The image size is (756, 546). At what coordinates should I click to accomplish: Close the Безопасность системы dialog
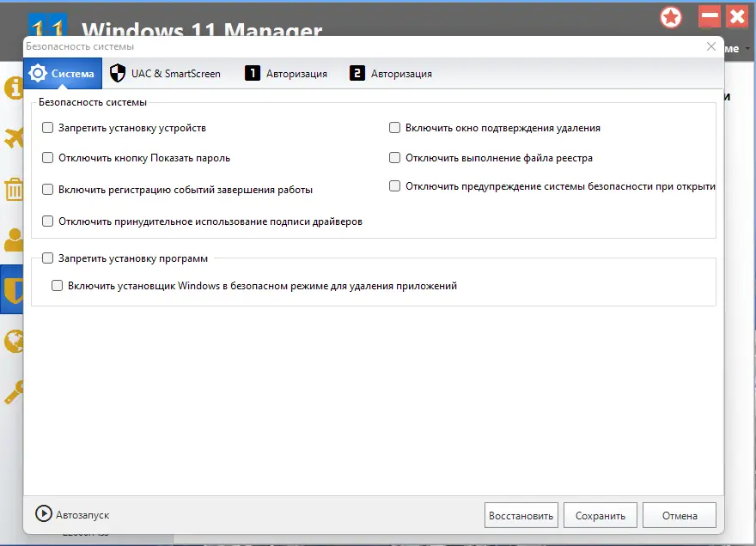point(711,46)
